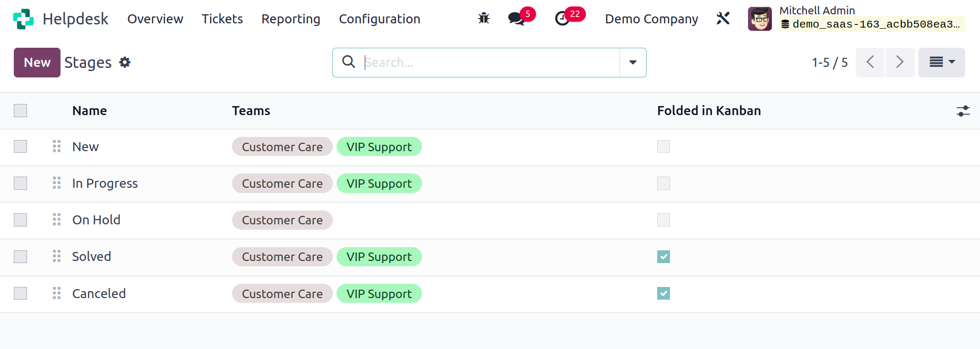
Task: Open the debug bug icon menu
Action: click(x=484, y=19)
